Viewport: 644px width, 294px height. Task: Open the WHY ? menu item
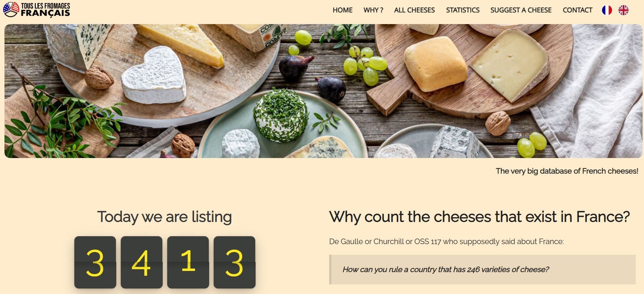tap(373, 10)
